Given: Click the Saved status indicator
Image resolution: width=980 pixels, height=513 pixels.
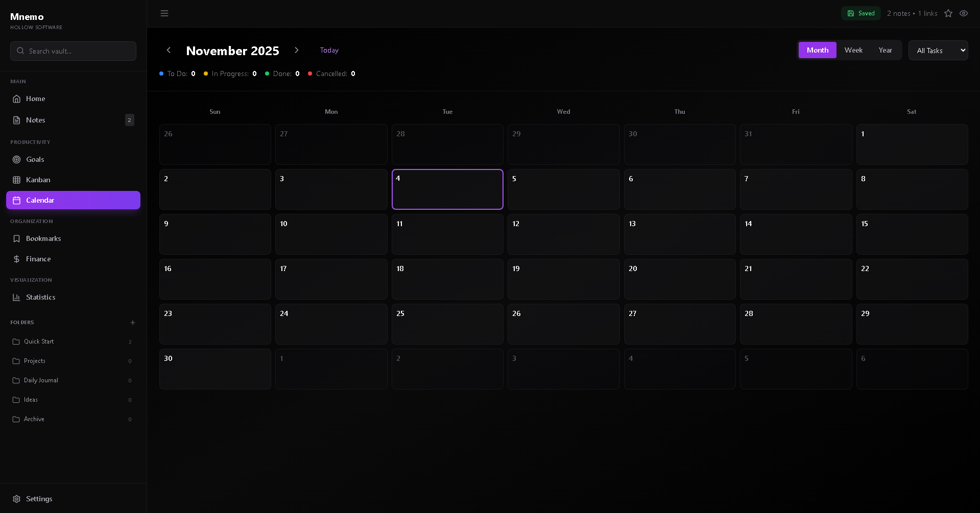Looking at the screenshot, I should click(861, 13).
